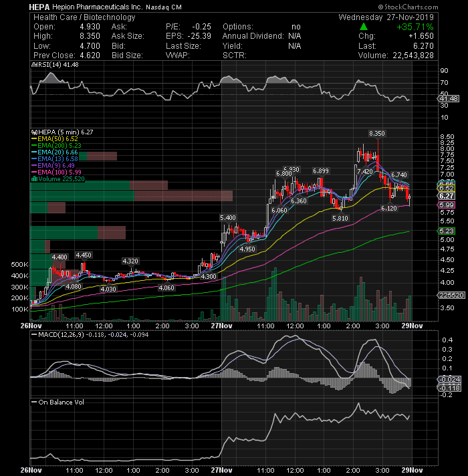Click the 5.400 price label on chart
The height and width of the screenshot is (476, 468).
[x=227, y=218]
